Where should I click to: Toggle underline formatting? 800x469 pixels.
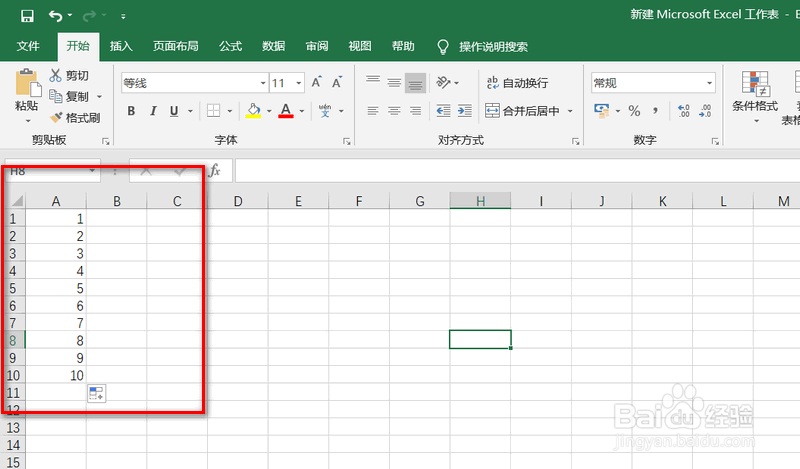(174, 111)
